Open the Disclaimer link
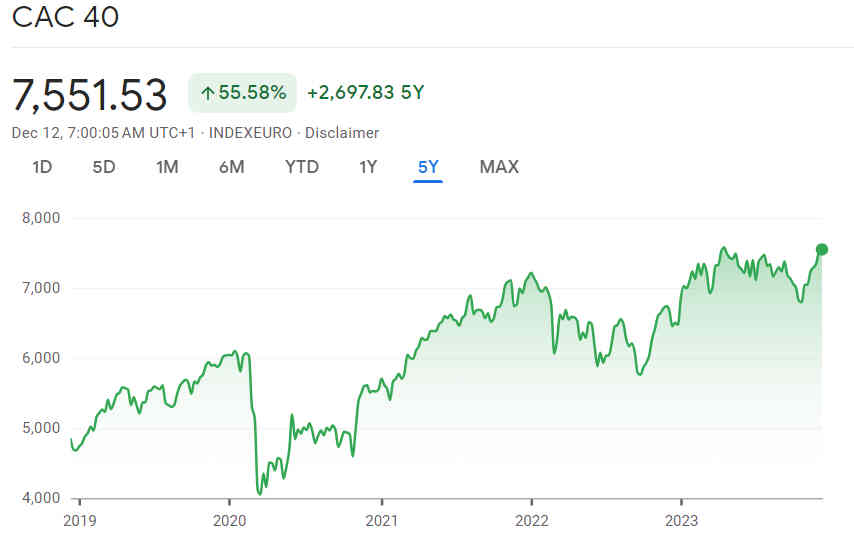 [x=342, y=132]
